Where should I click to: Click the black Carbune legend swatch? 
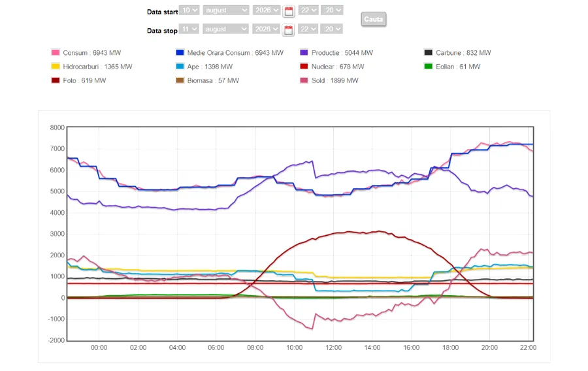[x=428, y=52]
